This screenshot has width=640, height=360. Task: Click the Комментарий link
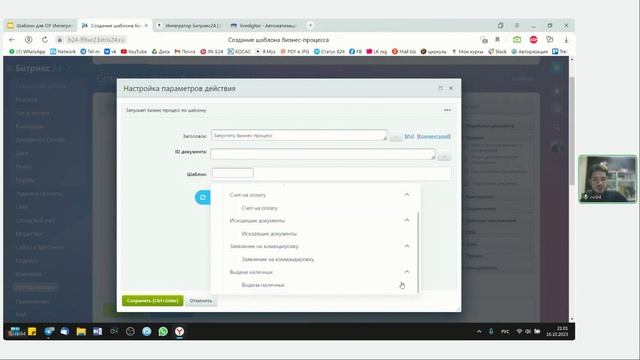click(433, 136)
